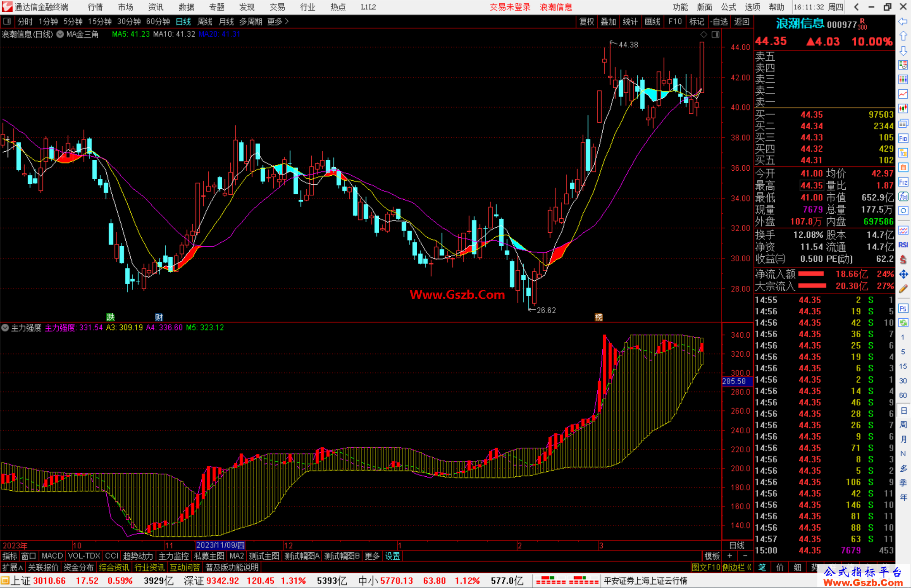The image size is (911, 588).
Task: Select the 季 quarterly period in right sidebar
Action: (903, 483)
